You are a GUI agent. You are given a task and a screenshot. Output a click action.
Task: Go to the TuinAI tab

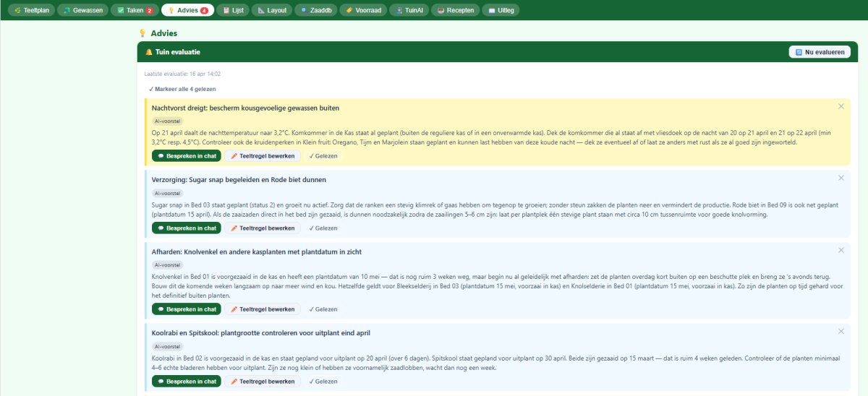tap(409, 11)
